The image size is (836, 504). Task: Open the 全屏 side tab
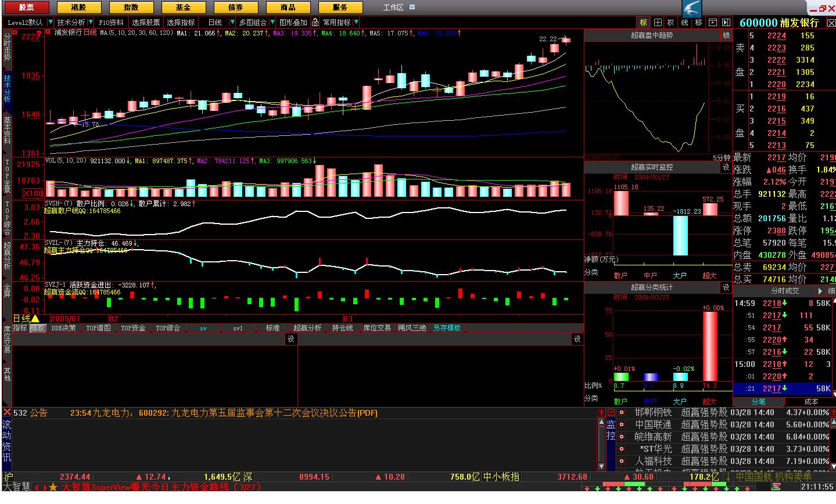point(7,291)
